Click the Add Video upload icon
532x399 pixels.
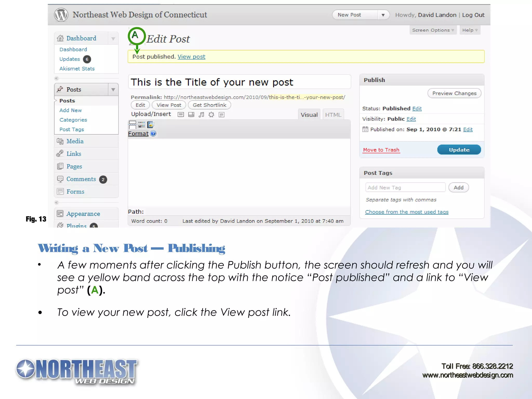[191, 115]
